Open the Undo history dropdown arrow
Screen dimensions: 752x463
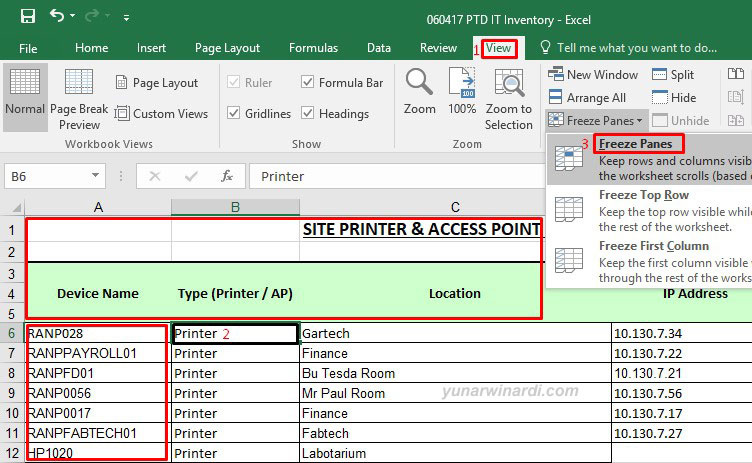pos(72,16)
